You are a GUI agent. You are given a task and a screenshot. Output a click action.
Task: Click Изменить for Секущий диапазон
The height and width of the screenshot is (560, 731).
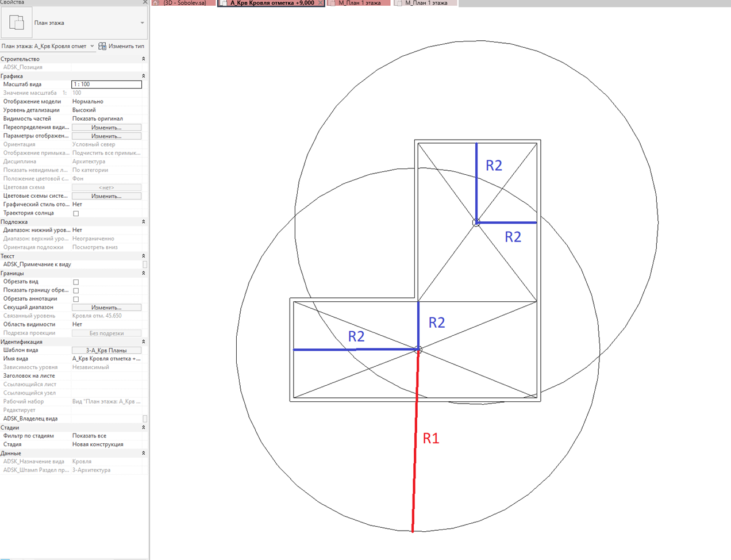pyautogui.click(x=106, y=308)
